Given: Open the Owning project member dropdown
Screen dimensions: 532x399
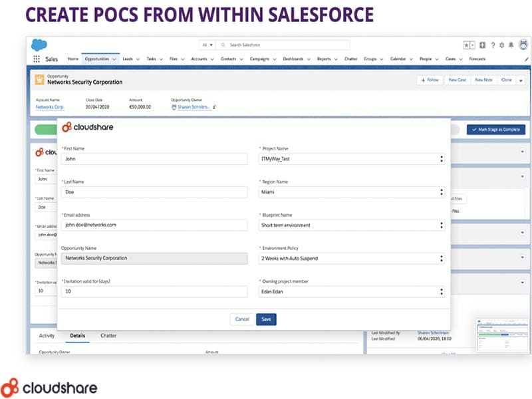Looking at the screenshot, I should pos(351,291).
